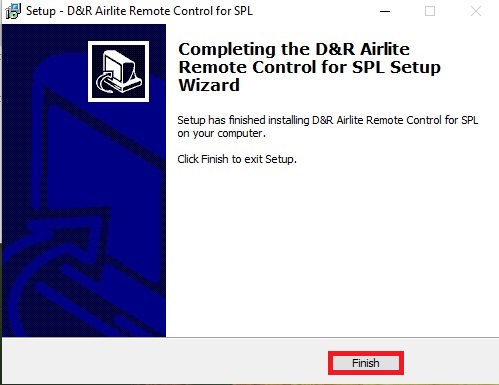Click the greyed-out maximize square icon
The image size is (499, 385).
(430, 11)
